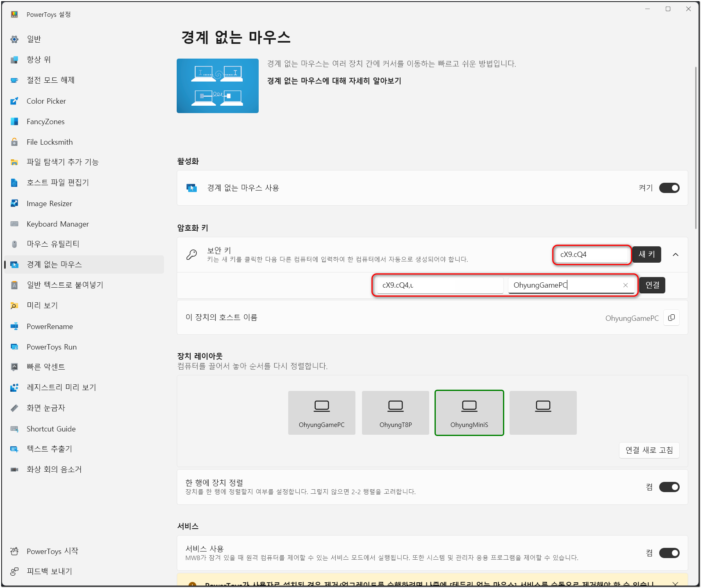This screenshot has height=588, width=701.
Task: Toggle 경계 없는 마우스 사용 switch
Action: [x=669, y=188]
